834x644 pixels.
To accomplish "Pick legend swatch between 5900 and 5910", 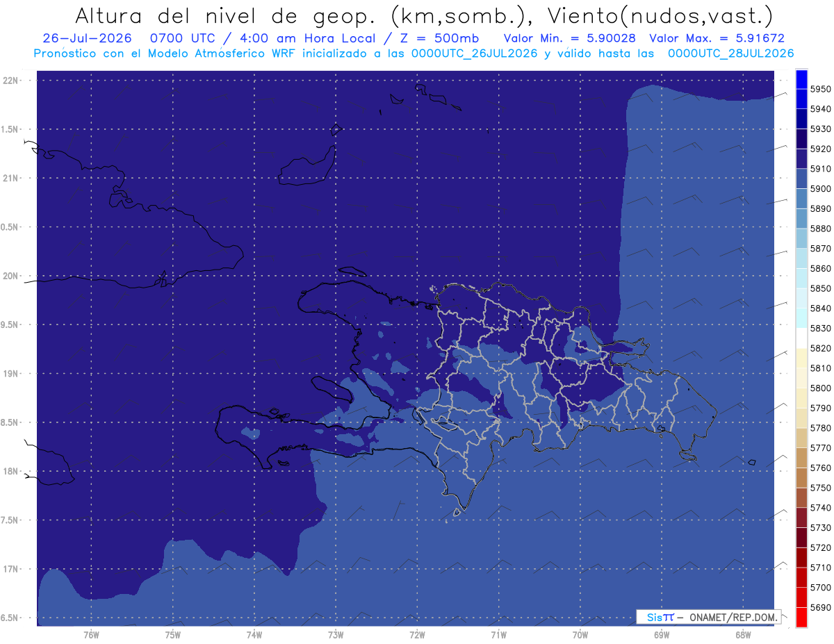I will pos(801,179).
